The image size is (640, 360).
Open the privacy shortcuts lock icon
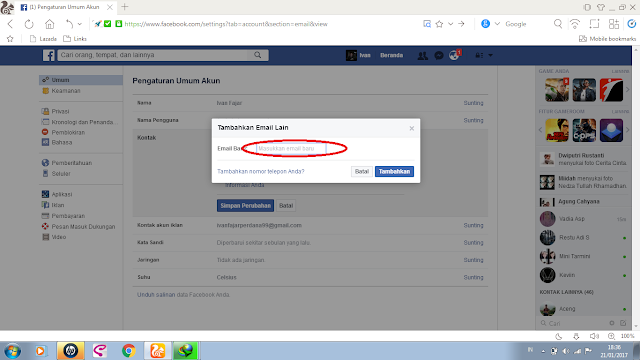point(479,56)
